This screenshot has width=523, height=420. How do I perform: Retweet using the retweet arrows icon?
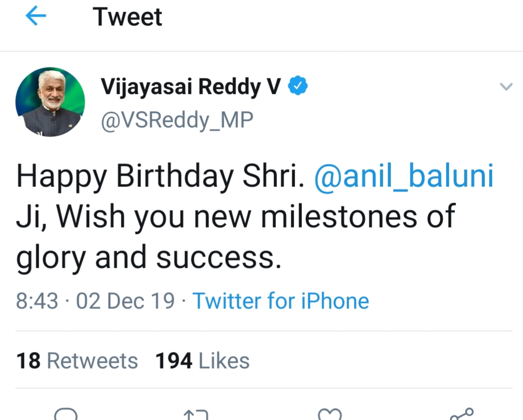pyautogui.click(x=196, y=415)
